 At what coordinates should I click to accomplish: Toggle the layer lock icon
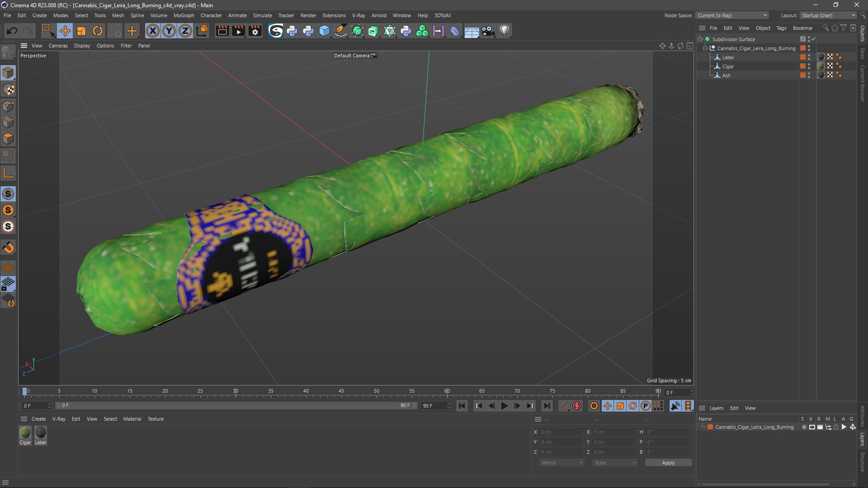836,427
